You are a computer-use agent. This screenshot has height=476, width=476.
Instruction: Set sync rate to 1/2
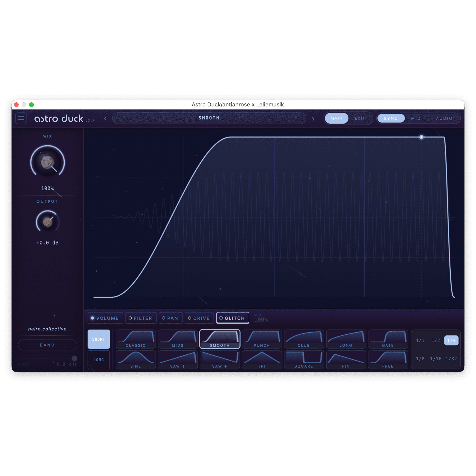click(x=436, y=340)
